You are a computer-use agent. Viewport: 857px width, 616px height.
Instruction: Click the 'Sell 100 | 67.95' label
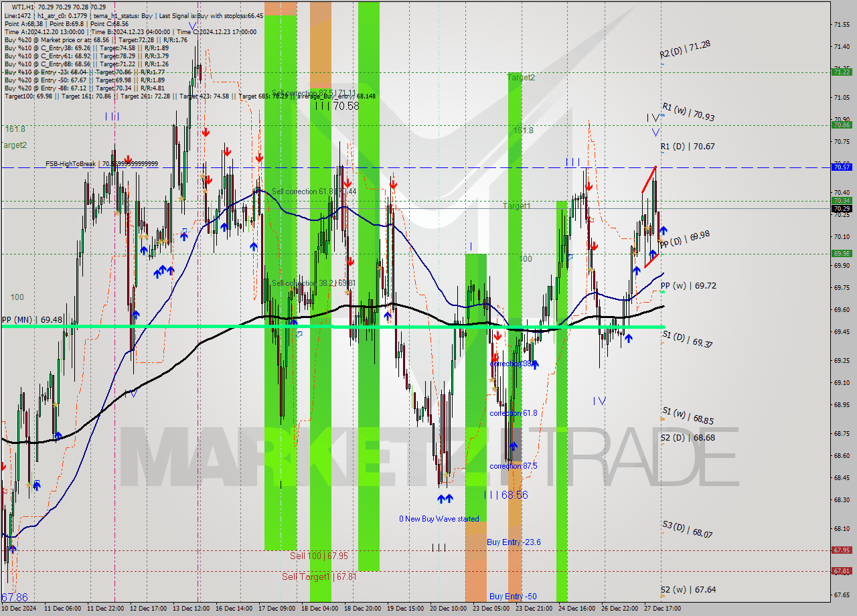tap(319, 556)
